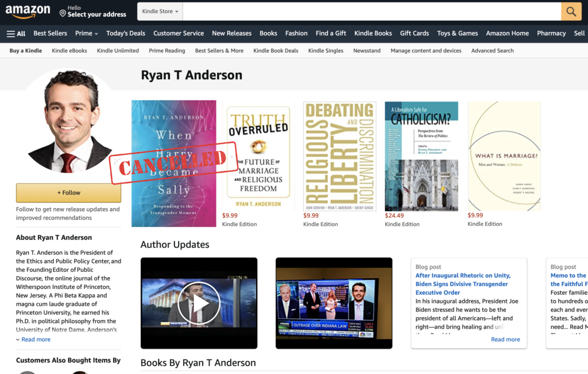This screenshot has height=374, width=588.
Task: Open the When Harry Became Sally book cover
Action: tap(173, 163)
